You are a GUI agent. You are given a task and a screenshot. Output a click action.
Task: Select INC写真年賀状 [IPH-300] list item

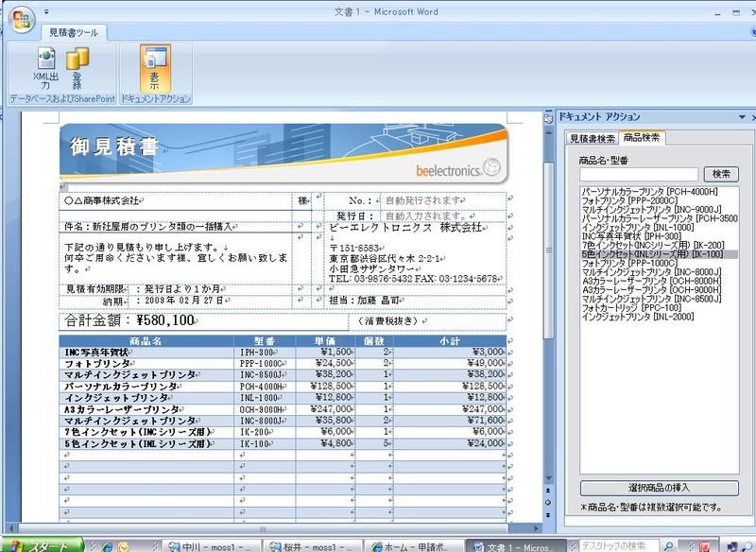(631, 236)
